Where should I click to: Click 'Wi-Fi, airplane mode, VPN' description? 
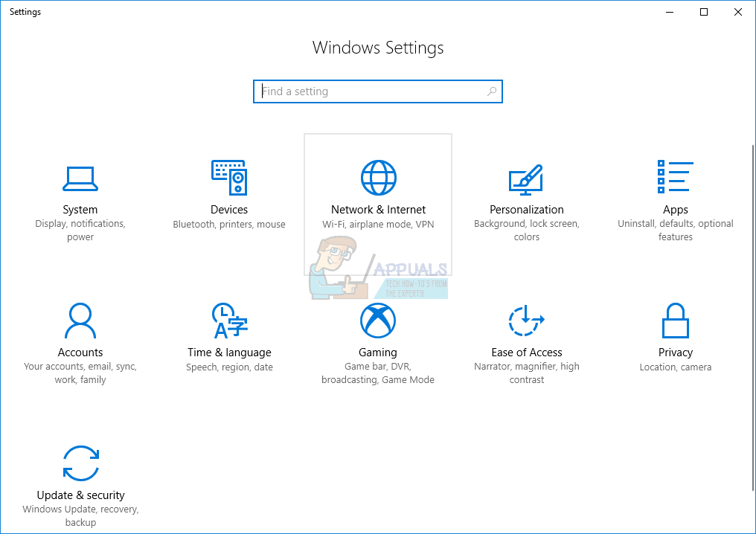pyautogui.click(x=378, y=224)
